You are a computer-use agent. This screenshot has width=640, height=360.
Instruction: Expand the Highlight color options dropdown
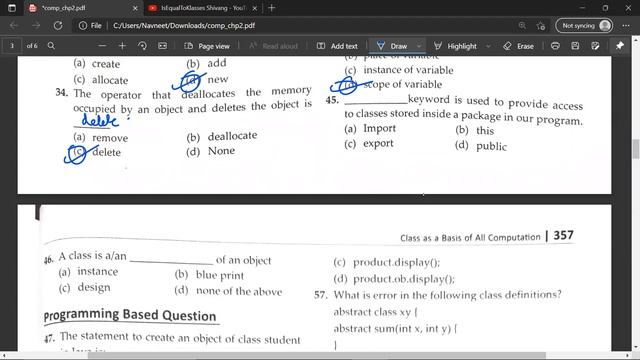click(x=488, y=46)
